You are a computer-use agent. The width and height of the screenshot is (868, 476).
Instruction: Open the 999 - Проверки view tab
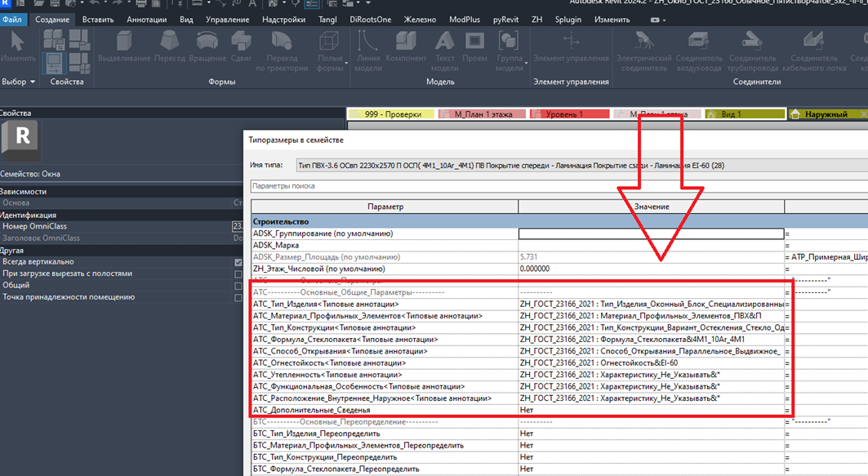(x=391, y=114)
